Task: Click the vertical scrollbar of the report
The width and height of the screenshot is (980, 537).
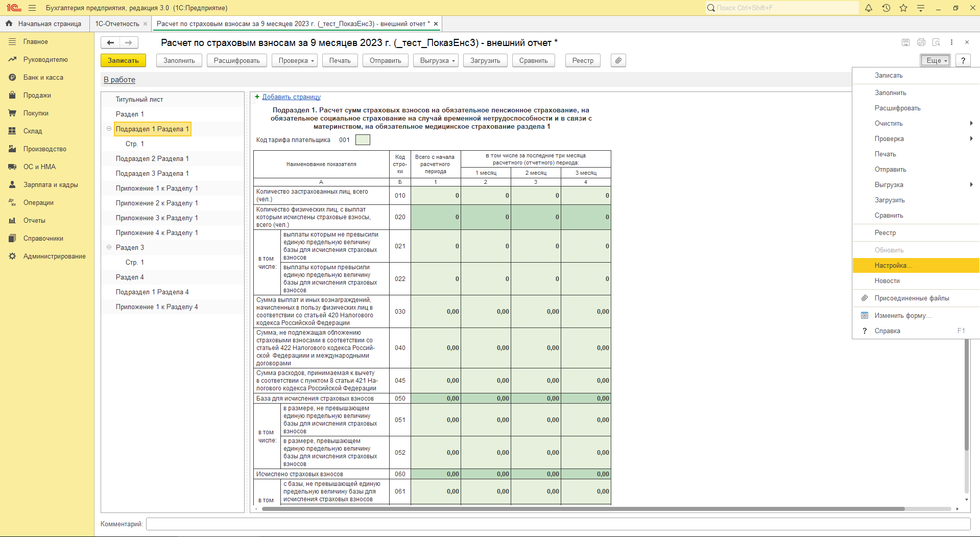Action: tap(966, 394)
